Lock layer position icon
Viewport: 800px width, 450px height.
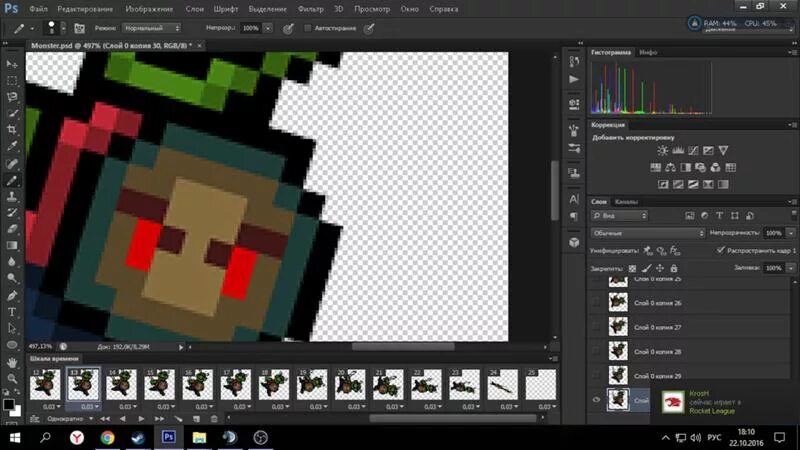tap(660, 268)
